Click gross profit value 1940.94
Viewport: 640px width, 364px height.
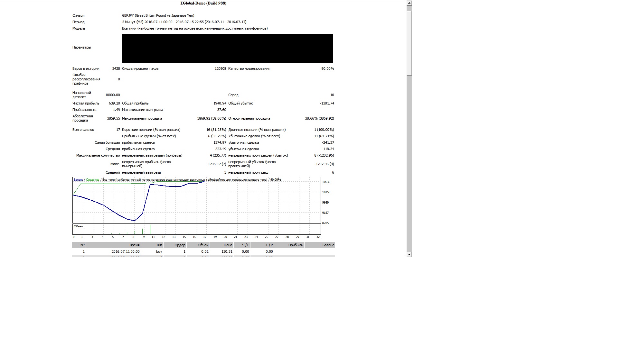[x=220, y=103]
